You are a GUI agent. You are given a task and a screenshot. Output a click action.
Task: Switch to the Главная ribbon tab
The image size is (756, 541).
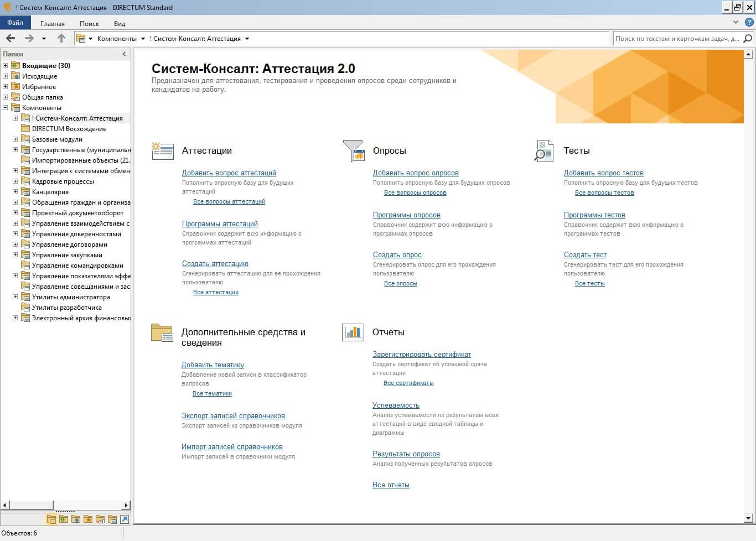click(53, 23)
